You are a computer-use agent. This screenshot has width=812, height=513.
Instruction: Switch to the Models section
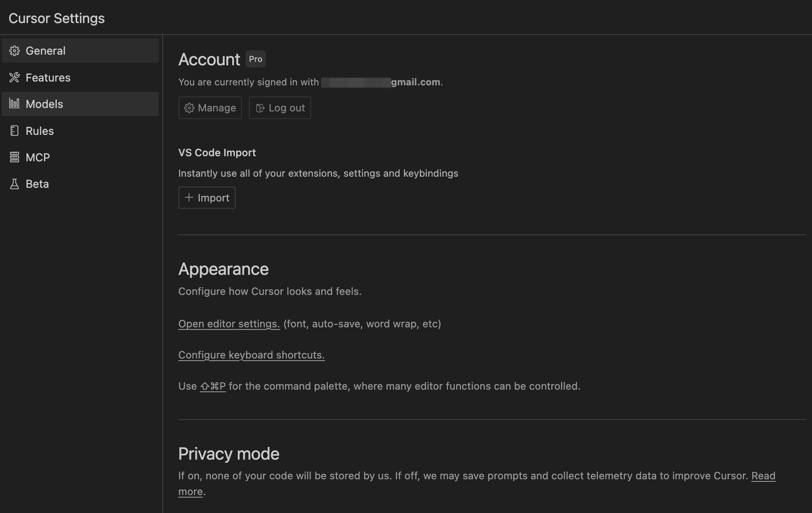(44, 104)
